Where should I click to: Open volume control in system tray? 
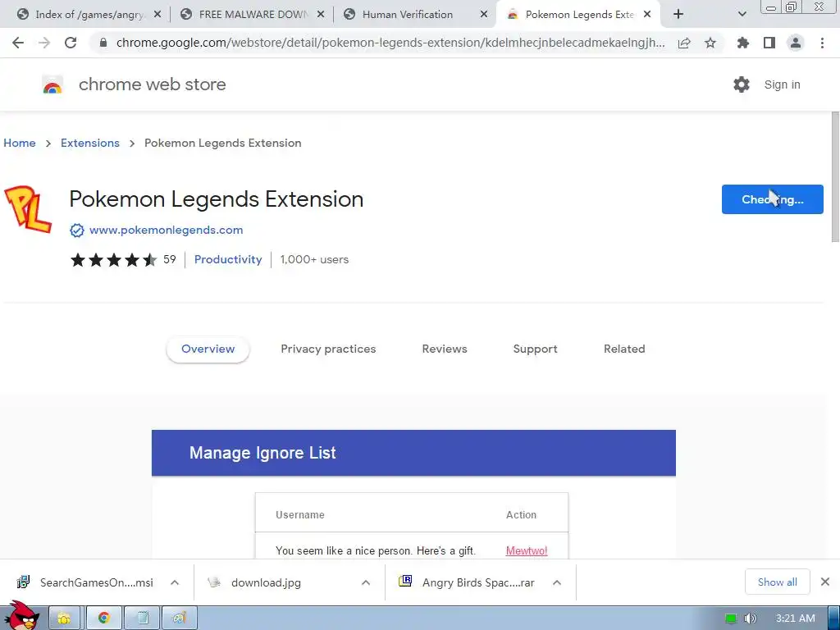(x=751, y=619)
